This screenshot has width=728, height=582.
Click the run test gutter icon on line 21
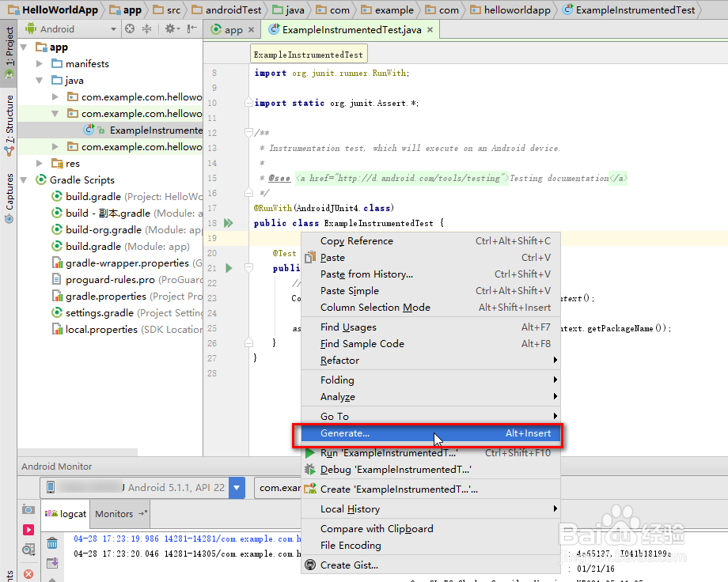(x=229, y=268)
